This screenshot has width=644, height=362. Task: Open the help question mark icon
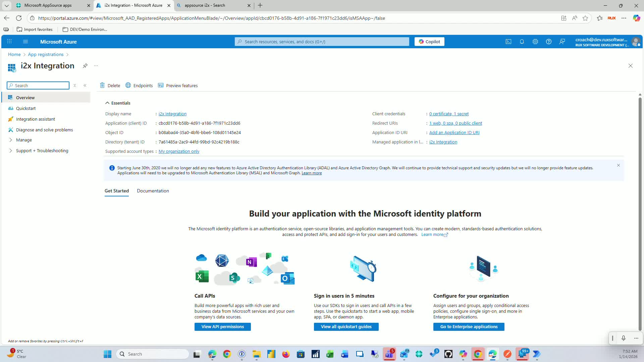click(x=549, y=42)
